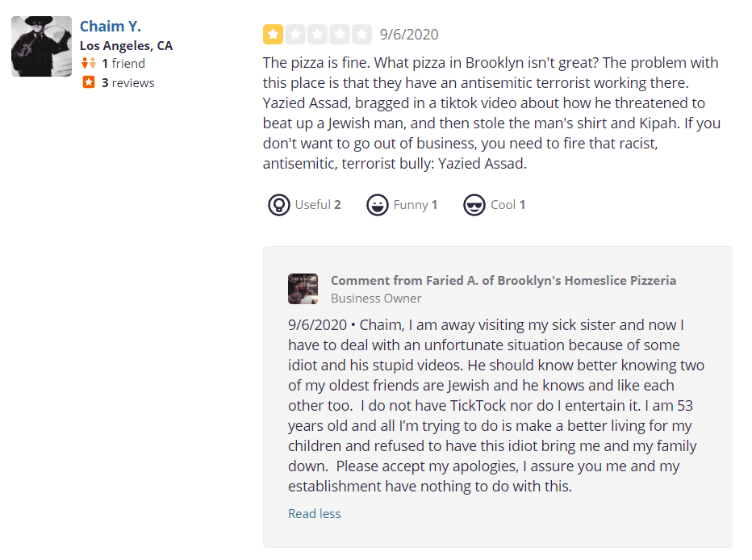Image resolution: width=752 pixels, height=560 pixels.
Task: Click Comment from Faried A. heading
Action: 503,281
